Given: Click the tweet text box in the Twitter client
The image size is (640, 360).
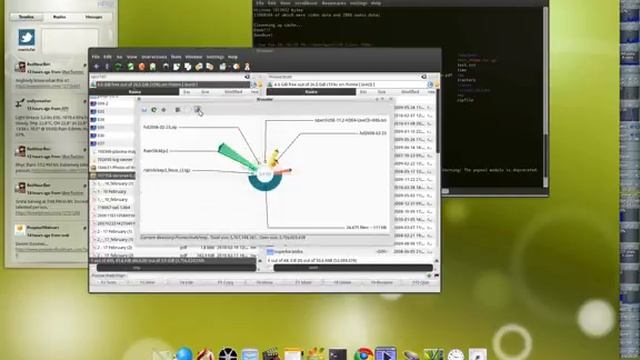Looking at the screenshot, I should (x=70, y=41).
